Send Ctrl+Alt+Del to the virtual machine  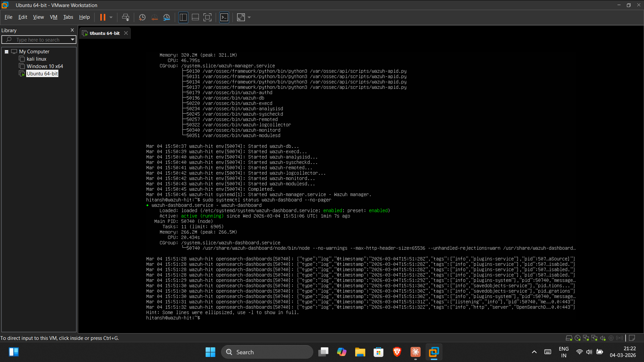(125, 17)
